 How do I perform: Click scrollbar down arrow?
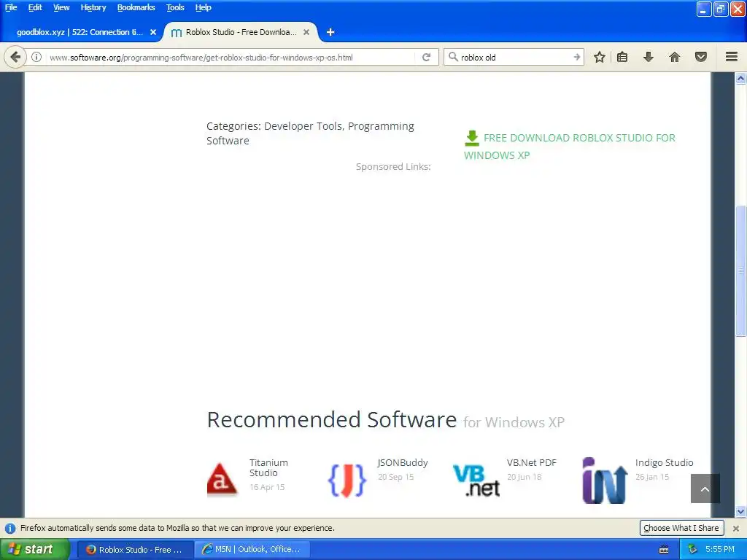pos(741,512)
